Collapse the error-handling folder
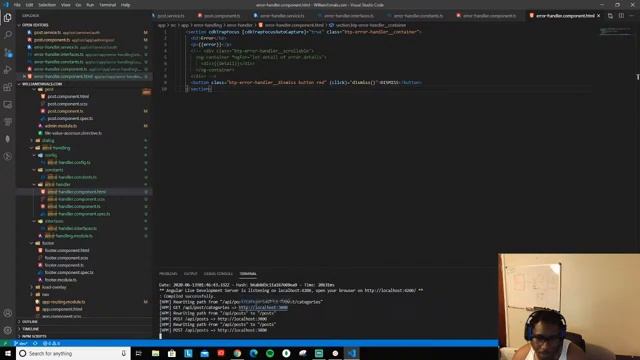The height and width of the screenshot is (360, 640). pos(56,148)
